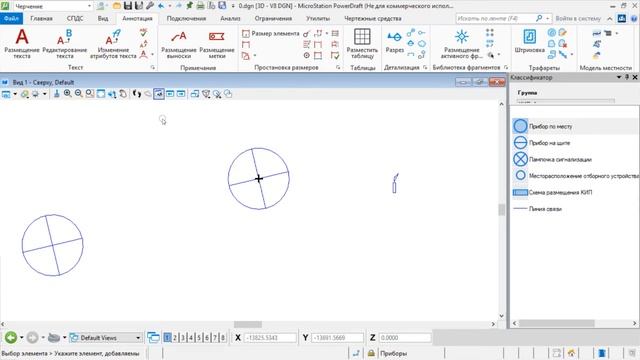640x360 pixels.
Task: Activate the Штриховка hatching tool
Action: 529,42
